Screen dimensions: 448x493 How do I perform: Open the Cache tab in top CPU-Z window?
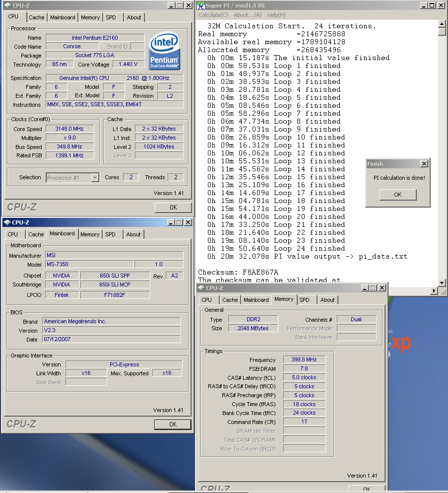pos(36,17)
